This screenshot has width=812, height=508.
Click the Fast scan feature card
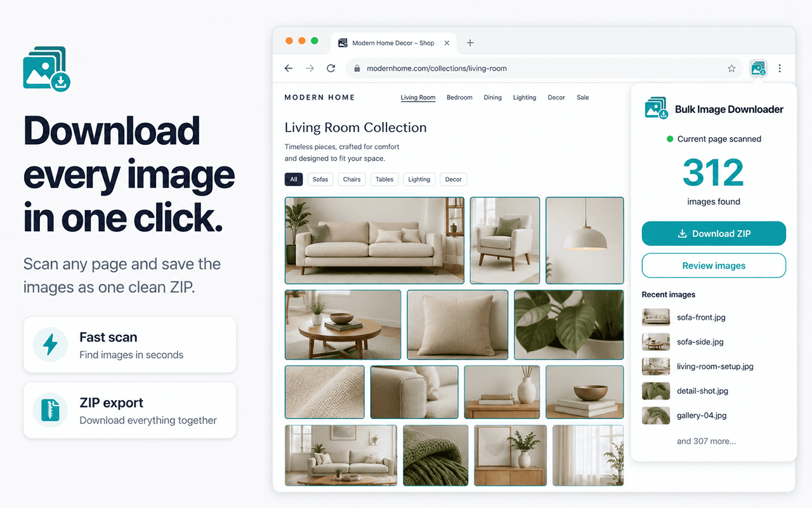coord(130,344)
